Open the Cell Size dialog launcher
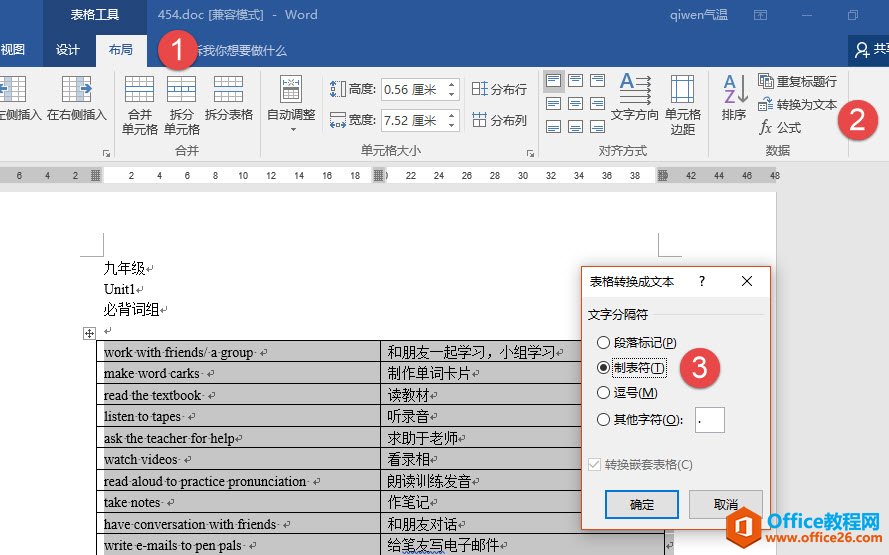This screenshot has width=889, height=555. click(x=530, y=153)
